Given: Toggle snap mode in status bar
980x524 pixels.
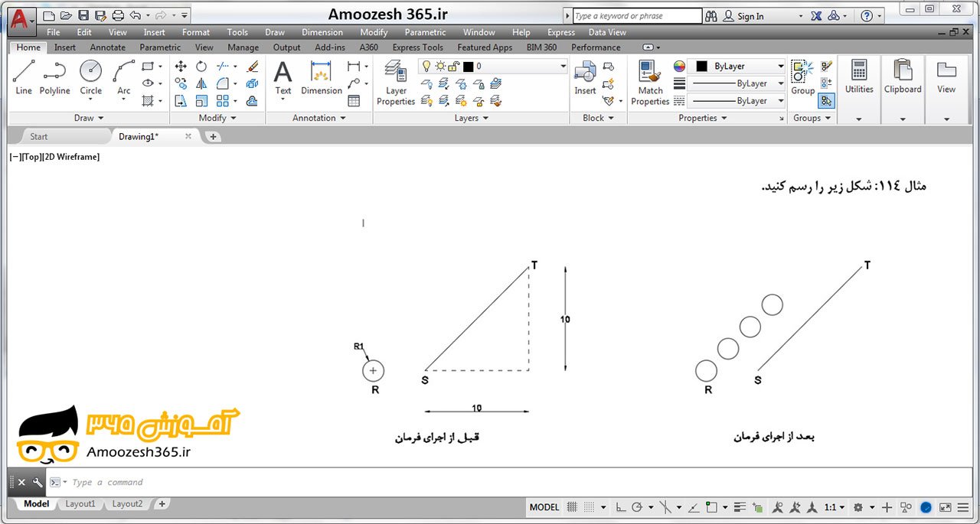Looking at the screenshot, I should point(589,507).
